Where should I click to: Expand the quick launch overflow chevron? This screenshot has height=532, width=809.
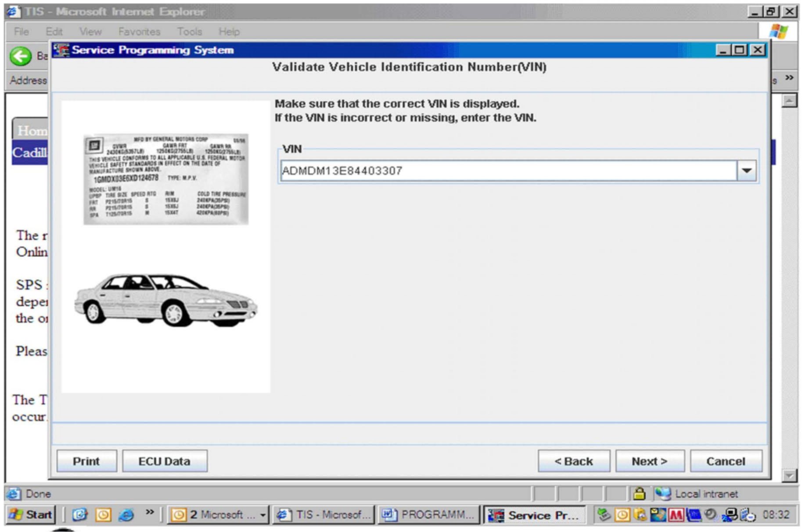[150, 512]
